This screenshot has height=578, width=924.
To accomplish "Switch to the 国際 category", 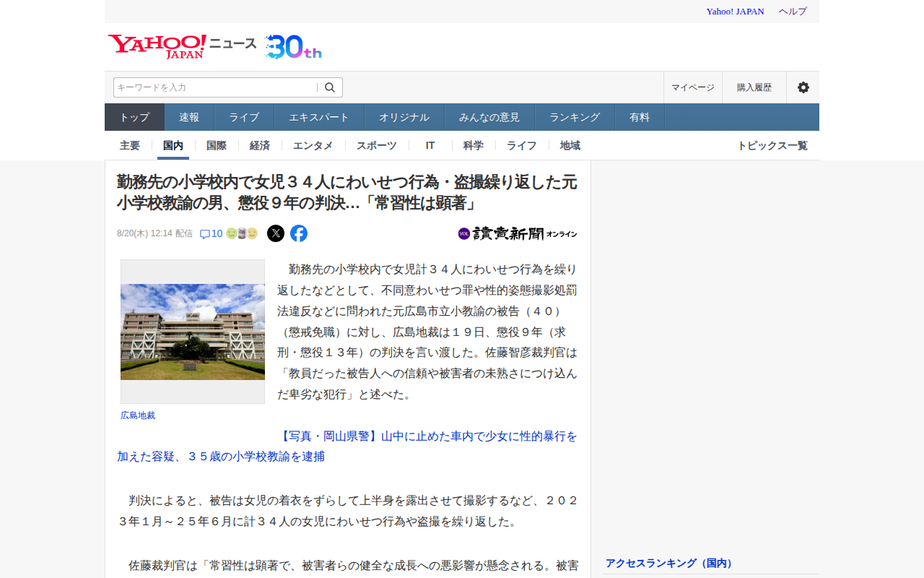I will 217,145.
